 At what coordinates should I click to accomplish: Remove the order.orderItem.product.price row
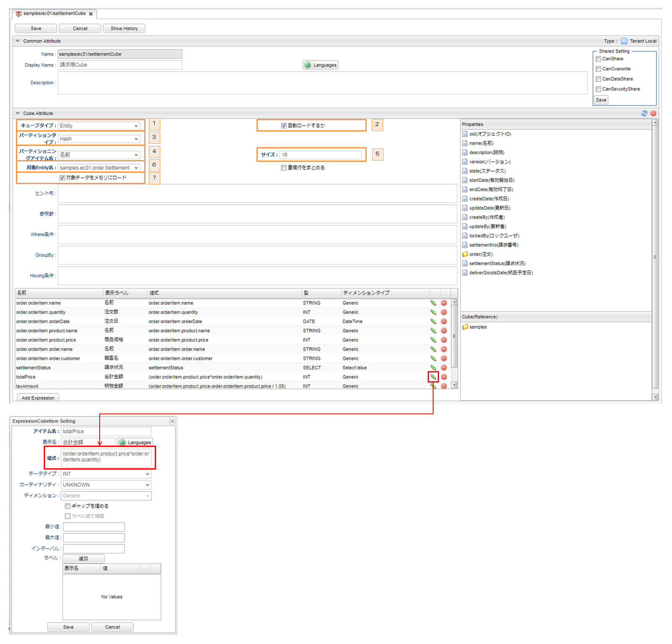coord(444,340)
